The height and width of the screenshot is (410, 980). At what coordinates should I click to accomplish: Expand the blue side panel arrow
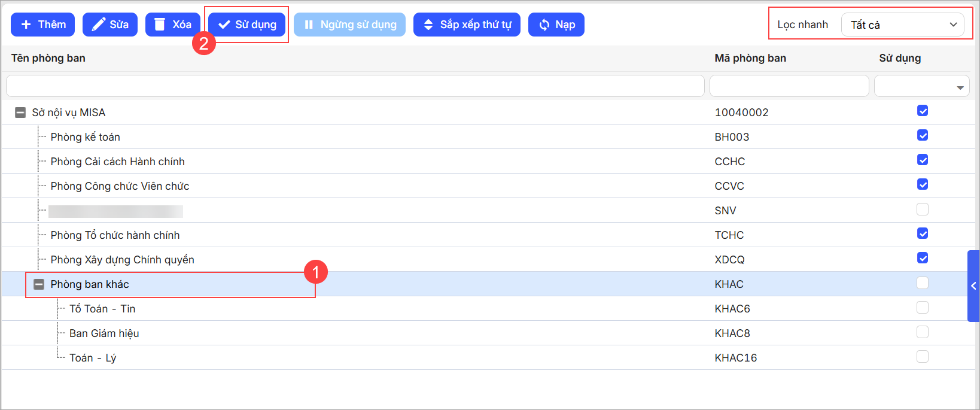click(973, 286)
